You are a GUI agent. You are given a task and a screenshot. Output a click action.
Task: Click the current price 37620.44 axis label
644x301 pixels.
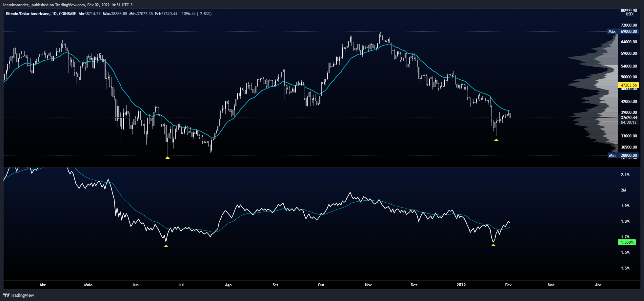[x=629, y=118]
